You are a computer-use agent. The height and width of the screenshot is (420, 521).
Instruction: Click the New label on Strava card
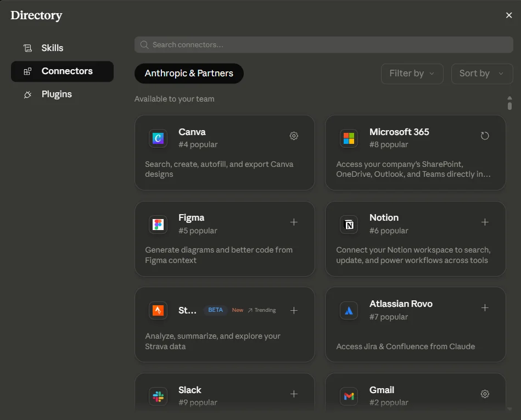coord(238,310)
